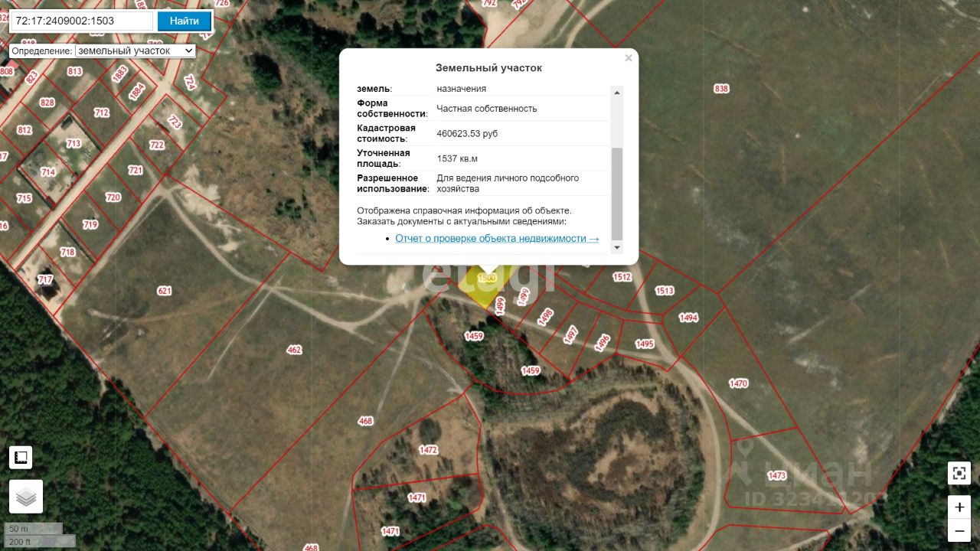Select parcel 462 on the map
This screenshot has width=980, height=551.
tap(294, 350)
